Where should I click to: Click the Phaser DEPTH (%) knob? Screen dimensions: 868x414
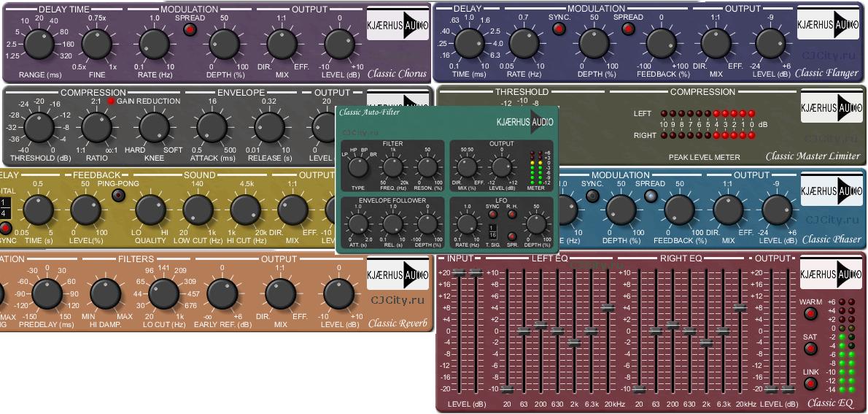click(621, 210)
